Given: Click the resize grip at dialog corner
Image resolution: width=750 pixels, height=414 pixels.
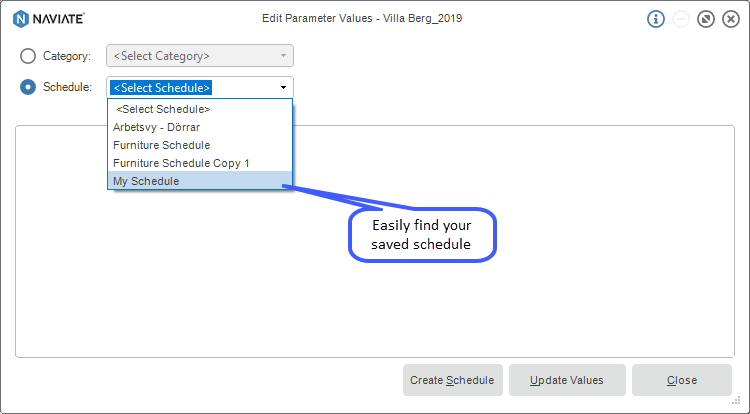Looking at the screenshot, I should point(741,405).
